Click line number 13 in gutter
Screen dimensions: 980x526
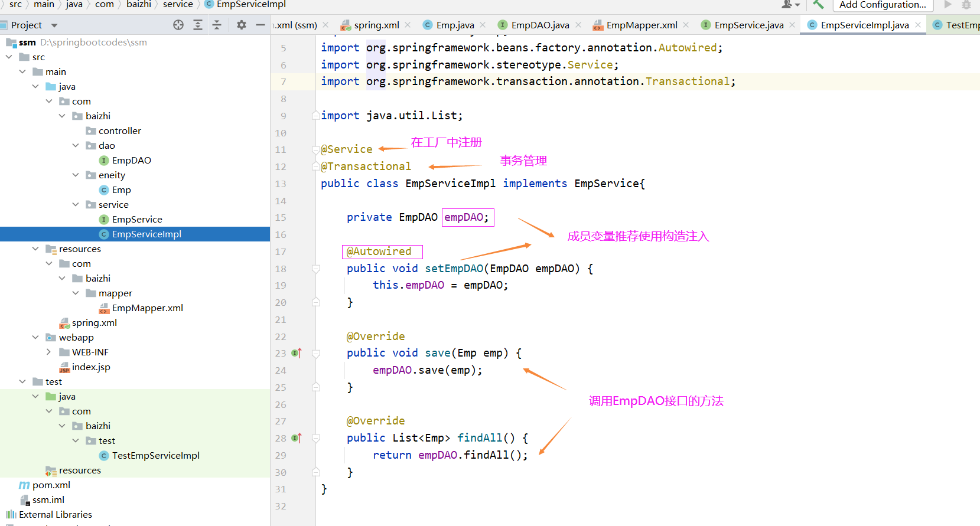coord(281,184)
